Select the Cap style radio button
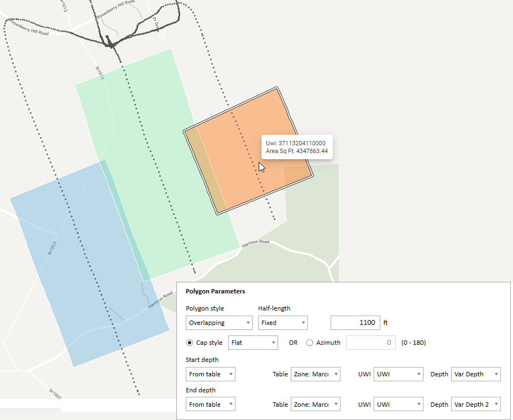This screenshot has width=513, height=420. (190, 343)
